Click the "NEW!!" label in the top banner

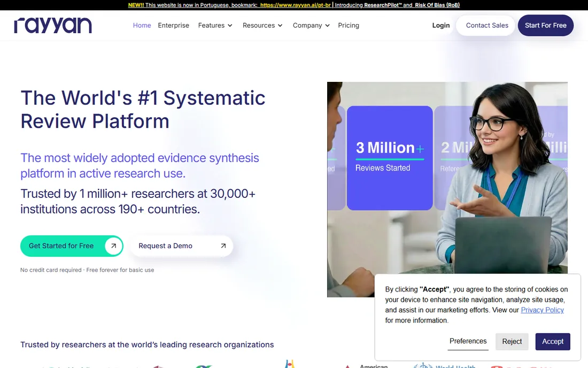(x=136, y=5)
